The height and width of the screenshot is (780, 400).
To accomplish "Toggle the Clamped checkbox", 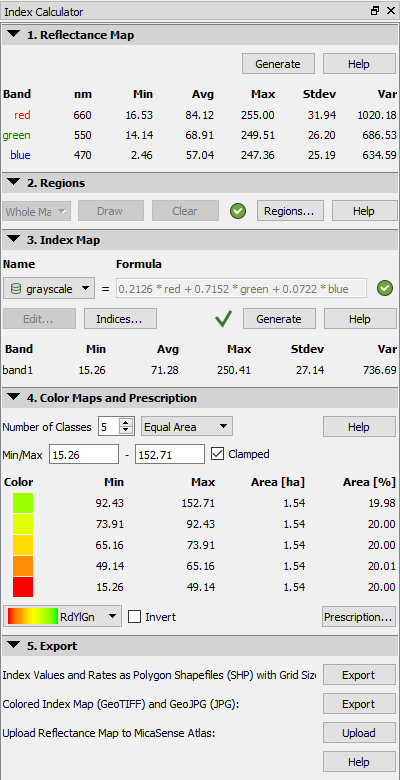I will click(x=217, y=454).
